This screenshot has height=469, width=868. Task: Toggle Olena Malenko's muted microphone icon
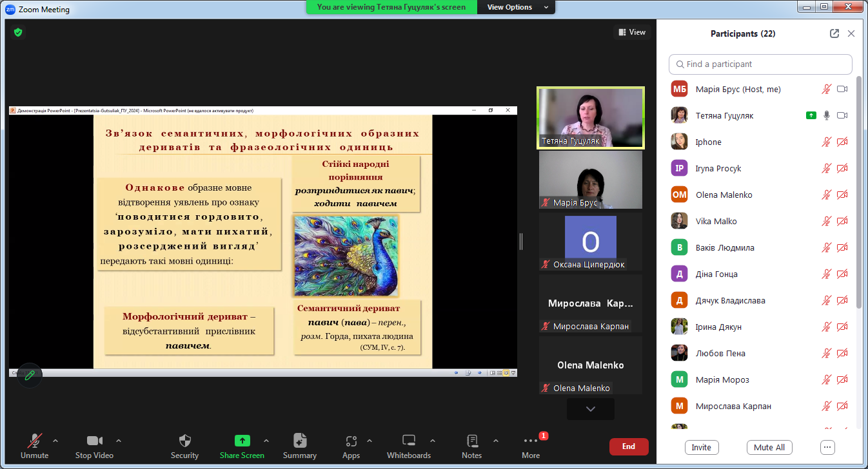[x=826, y=195]
